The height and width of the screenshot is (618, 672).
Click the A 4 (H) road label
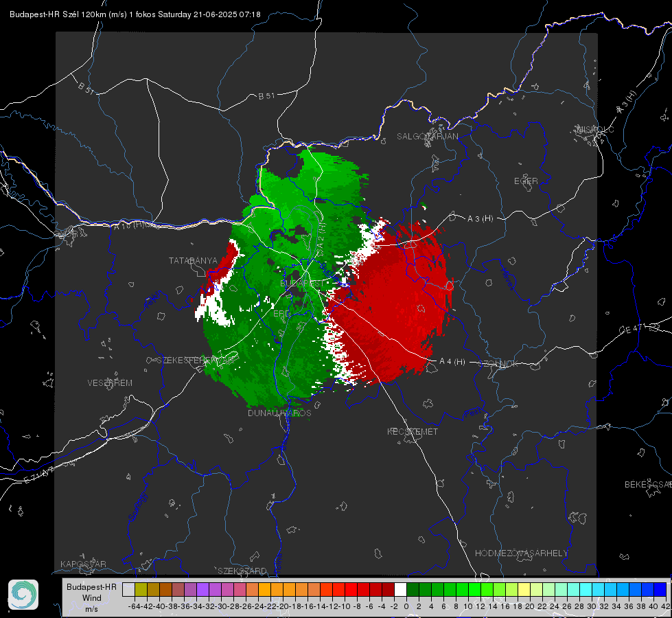click(x=452, y=362)
